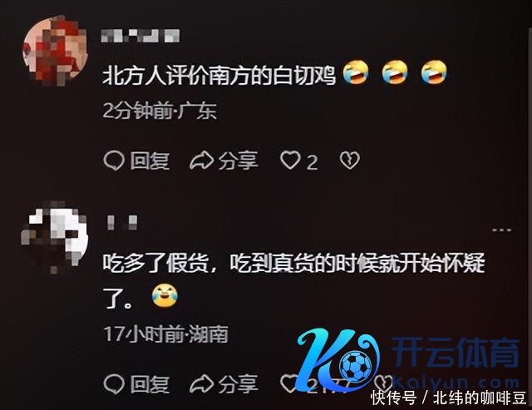
Task: Open the white pixelated avatar of the second commenter
Action: pyautogui.click(x=54, y=237)
